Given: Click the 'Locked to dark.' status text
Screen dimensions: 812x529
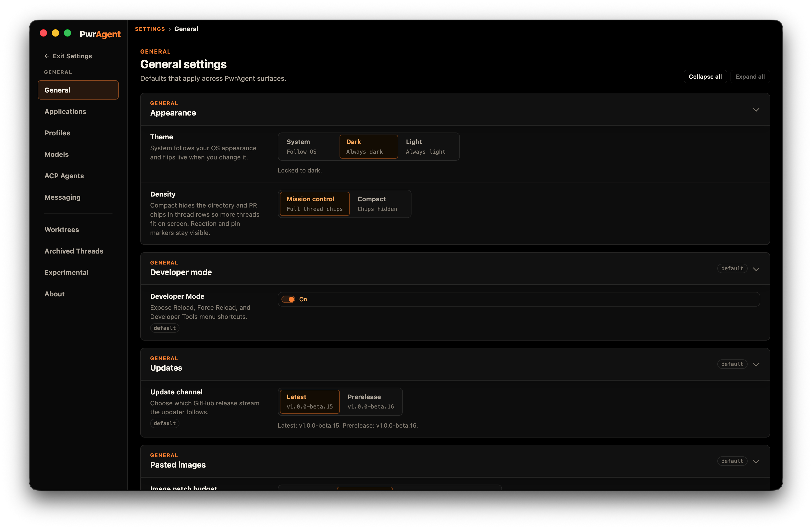Looking at the screenshot, I should point(300,170).
